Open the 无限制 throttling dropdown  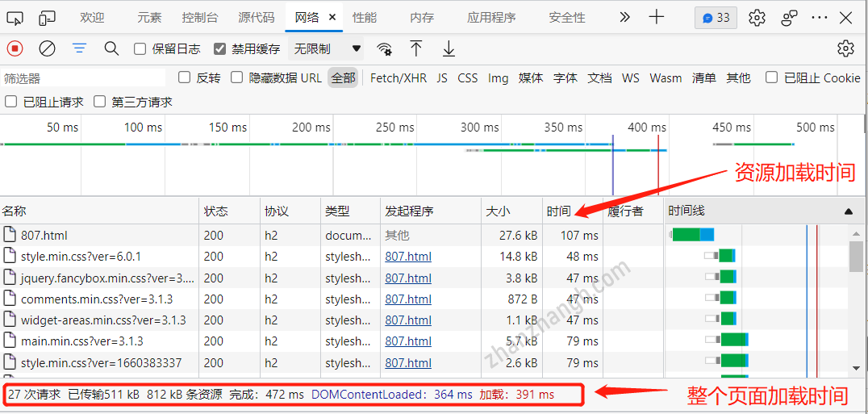(x=328, y=48)
